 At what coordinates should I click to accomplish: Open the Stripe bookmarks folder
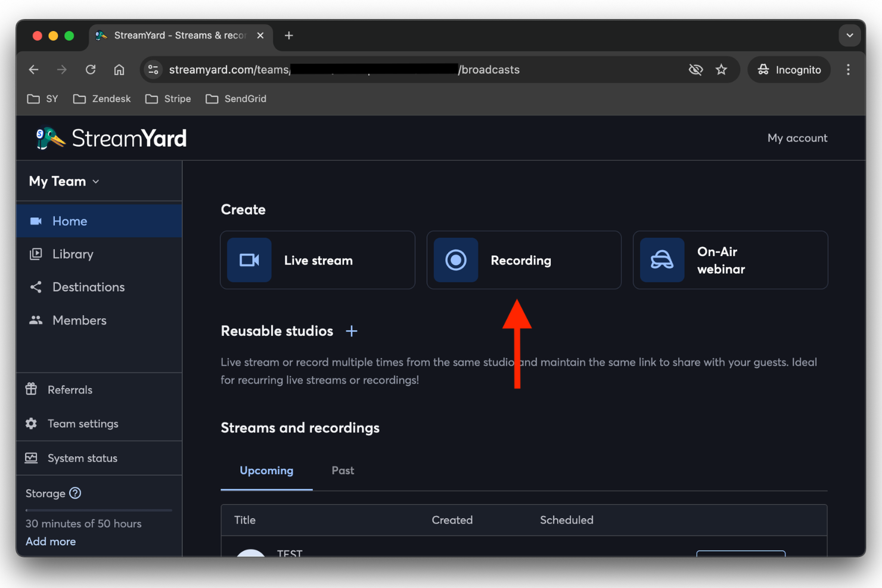coord(168,99)
